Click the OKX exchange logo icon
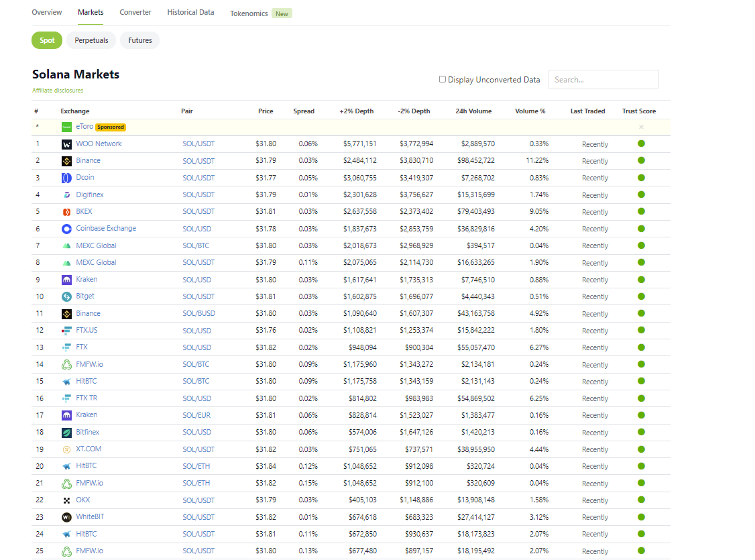Screen dimensions: 755x560 [x=66, y=500]
